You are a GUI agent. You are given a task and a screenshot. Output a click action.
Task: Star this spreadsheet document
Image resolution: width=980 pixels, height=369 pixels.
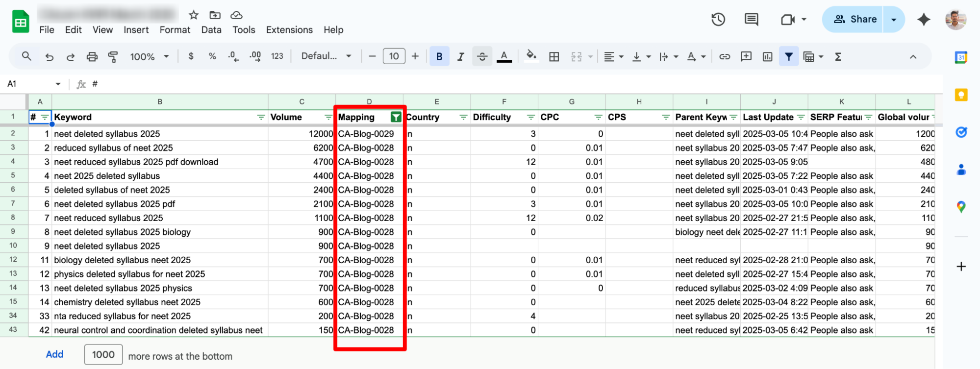(x=194, y=15)
